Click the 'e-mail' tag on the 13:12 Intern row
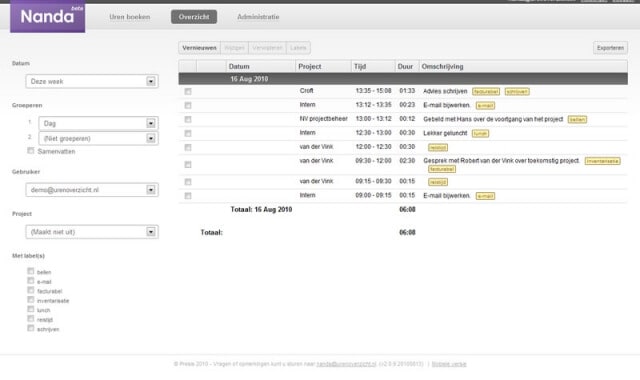 tap(485, 106)
